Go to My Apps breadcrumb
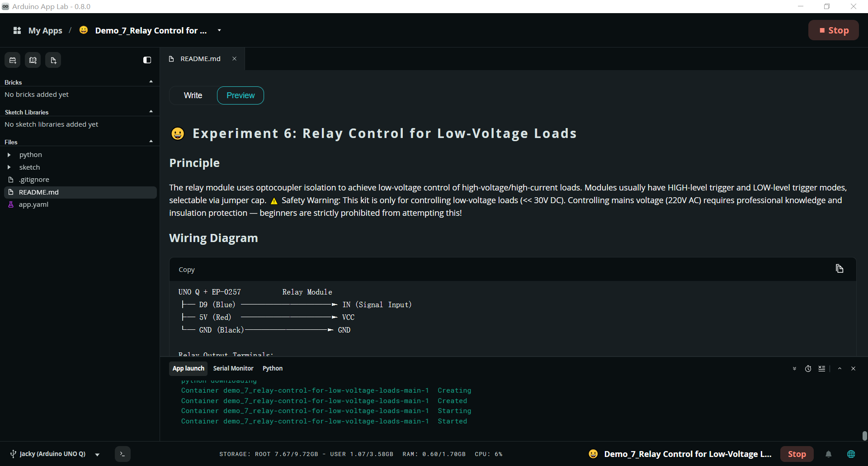The height and width of the screenshot is (466, 868). click(x=45, y=30)
